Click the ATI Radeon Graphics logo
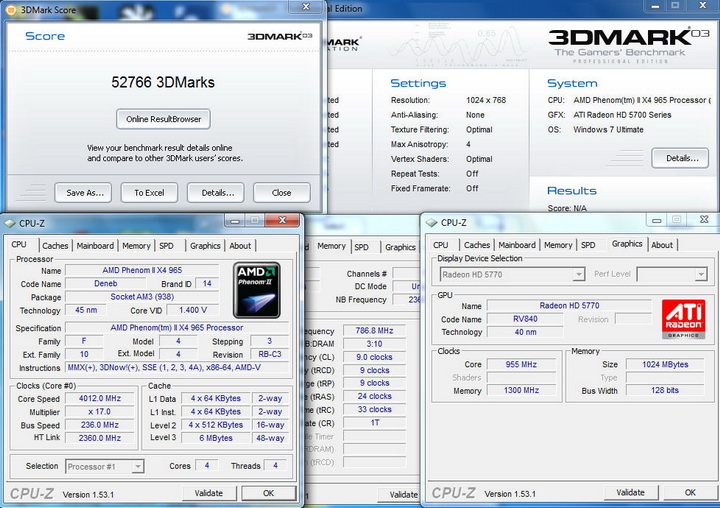Screen dimensions: 720x508 tap(683, 319)
